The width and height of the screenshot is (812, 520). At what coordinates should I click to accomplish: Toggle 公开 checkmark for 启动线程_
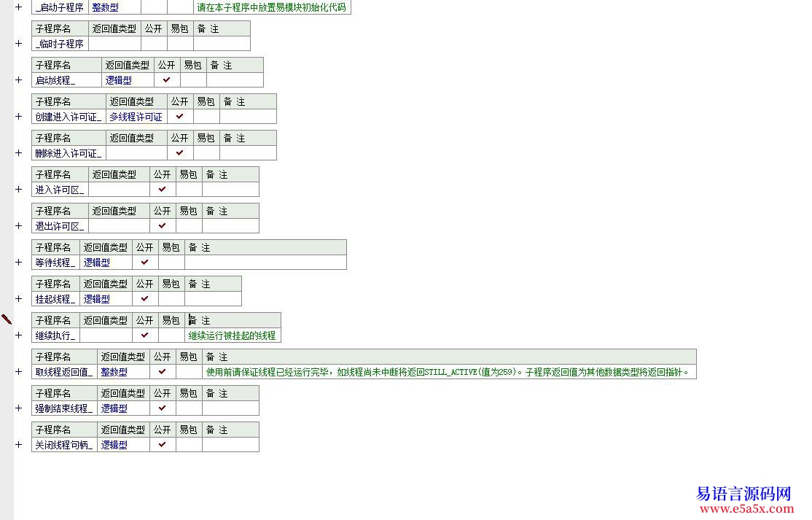click(167, 80)
